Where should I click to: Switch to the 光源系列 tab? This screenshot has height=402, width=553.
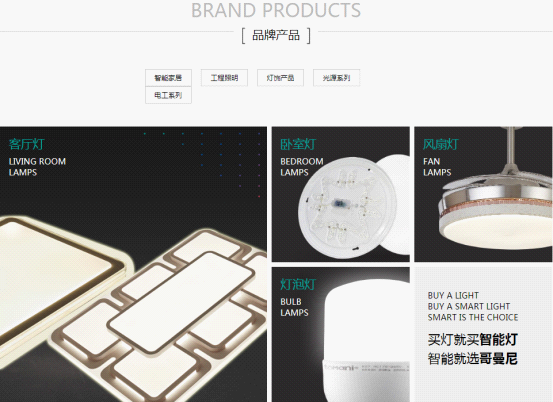(x=336, y=78)
